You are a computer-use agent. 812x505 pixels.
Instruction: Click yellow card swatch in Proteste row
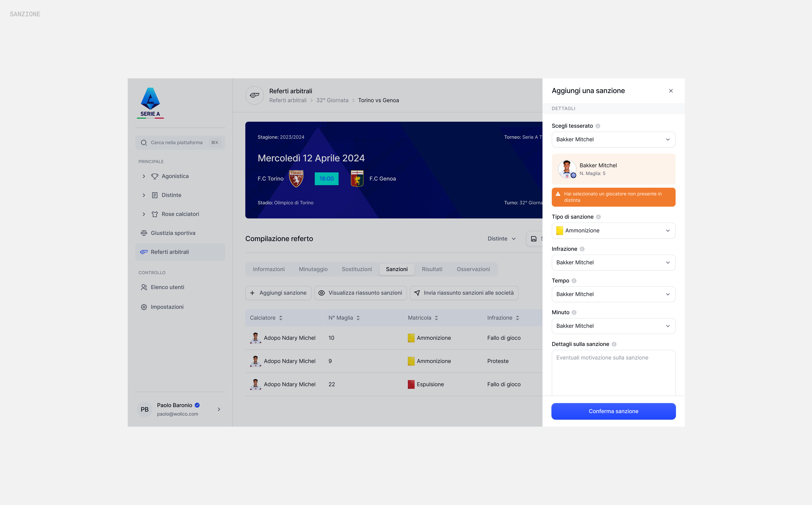pyautogui.click(x=411, y=361)
